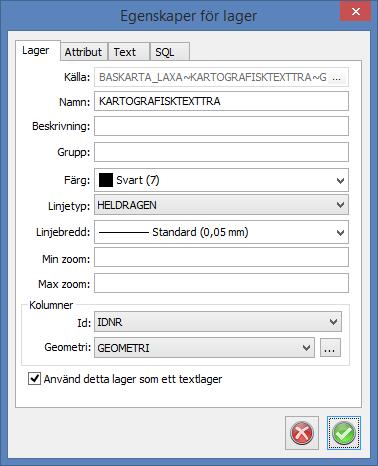Open the Text tab
This screenshot has height=466, width=378.
point(129,52)
